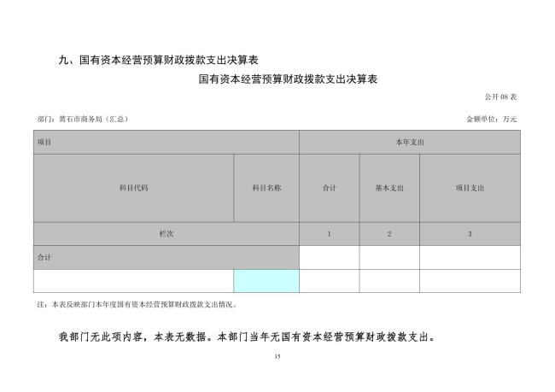Select the 科目代码 column header
This screenshot has width=555, height=392.
pyautogui.click(x=133, y=188)
